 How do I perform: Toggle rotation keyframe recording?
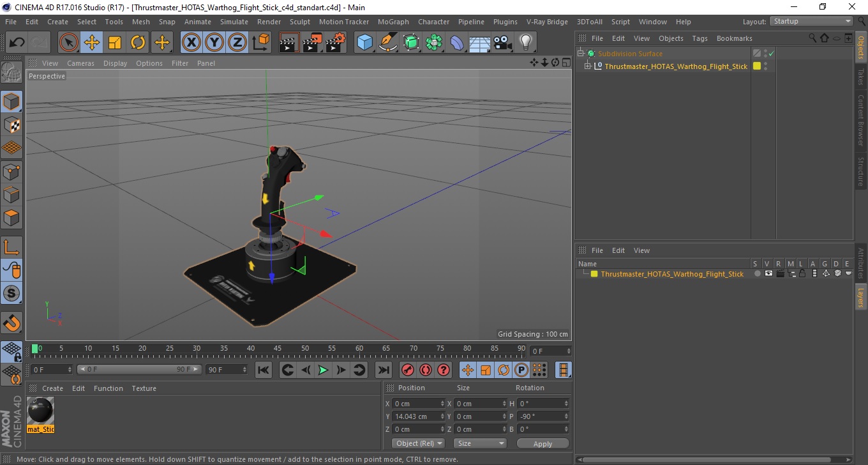coord(504,370)
